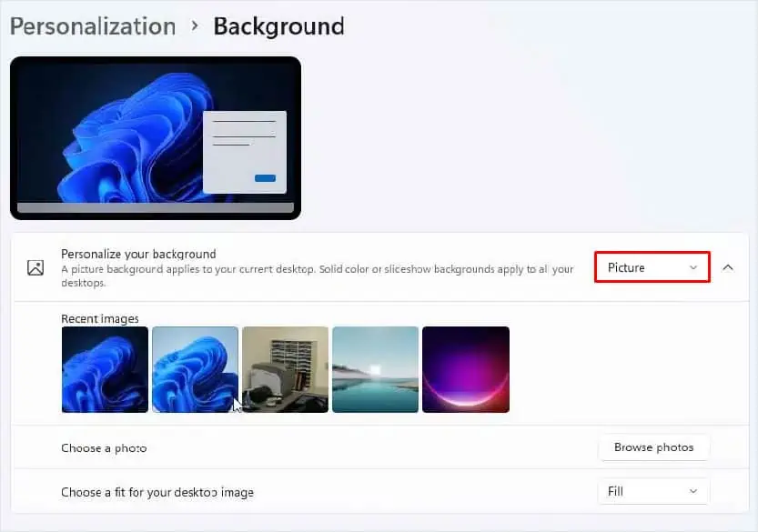Collapse the Personalize your background section
Viewport: 758px width, 532px height.
727,268
